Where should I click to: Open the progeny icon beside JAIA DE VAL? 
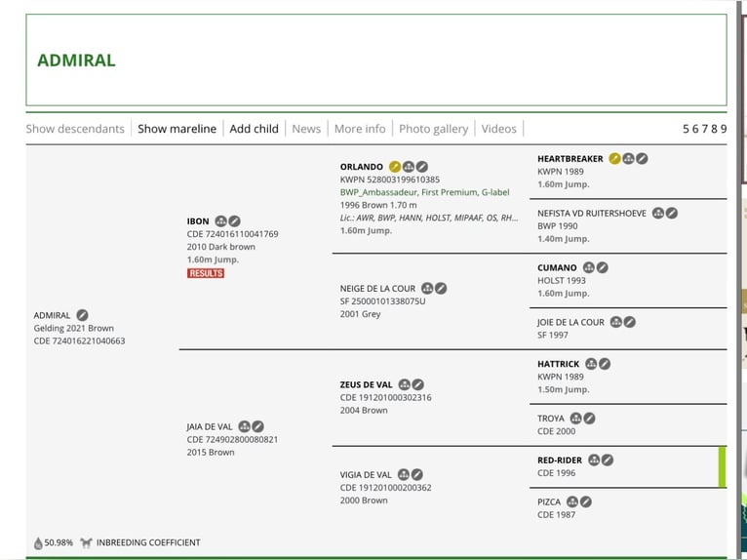244,426
